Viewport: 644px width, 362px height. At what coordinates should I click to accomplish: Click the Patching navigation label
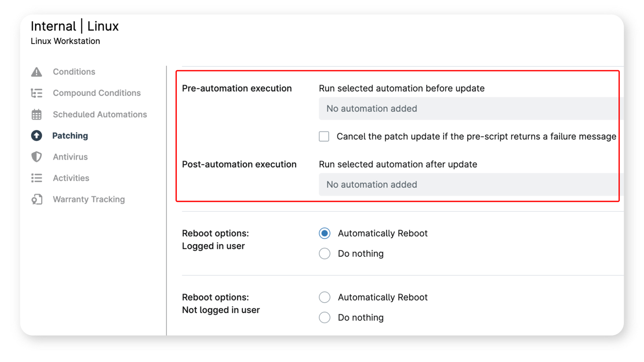70,135
